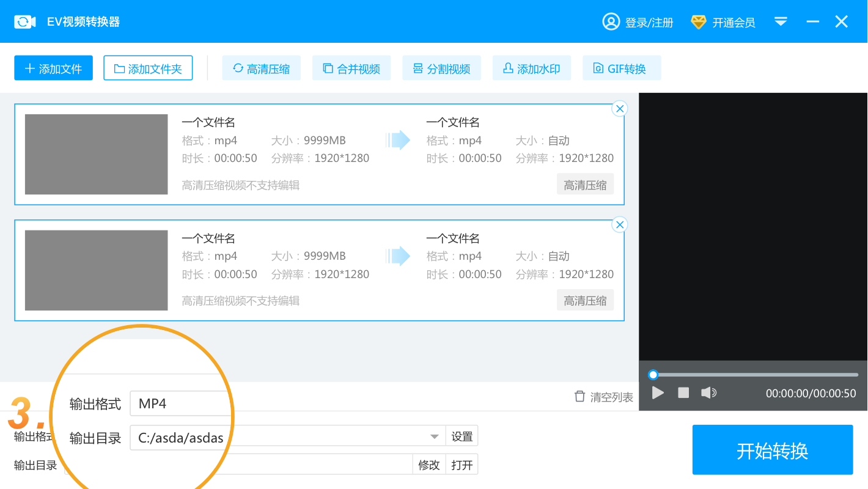Click the 清空列表 trash icon

click(579, 397)
